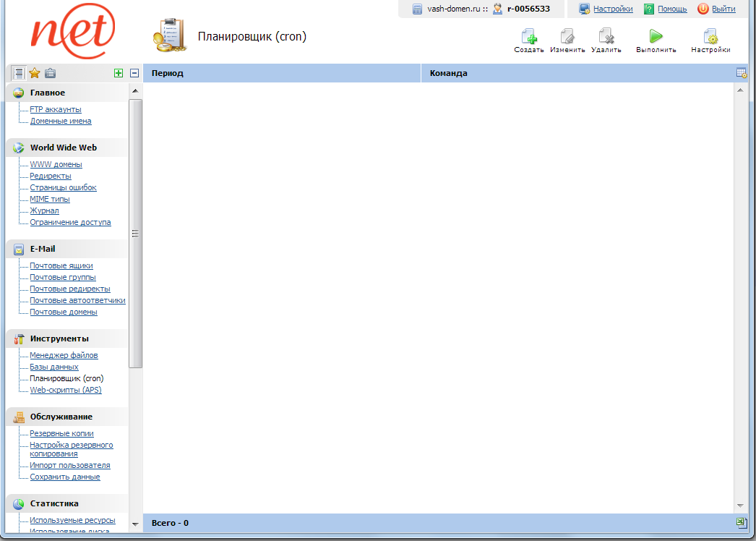Open the Менеджер файлов menu item
The width and height of the screenshot is (756, 541).
pos(64,355)
